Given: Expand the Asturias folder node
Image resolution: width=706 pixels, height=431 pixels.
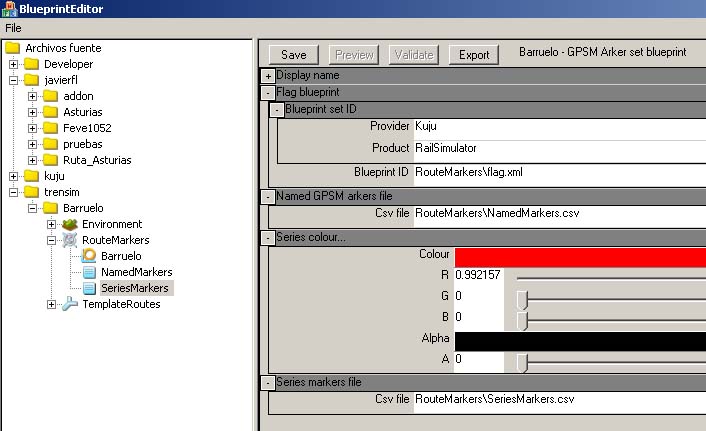Looking at the screenshot, I should (33, 112).
